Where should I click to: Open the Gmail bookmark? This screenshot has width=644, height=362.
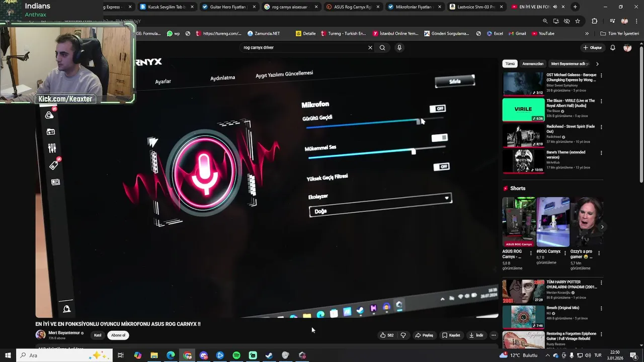coord(517,34)
